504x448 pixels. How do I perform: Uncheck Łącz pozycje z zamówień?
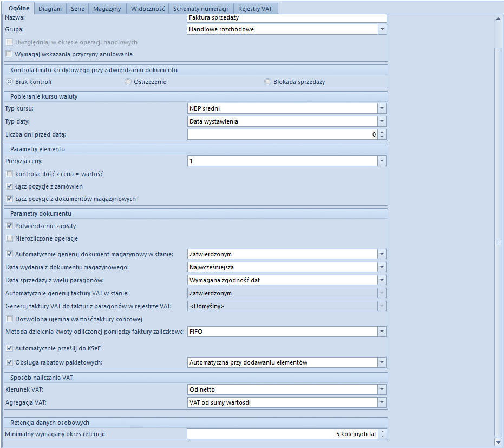coord(9,186)
